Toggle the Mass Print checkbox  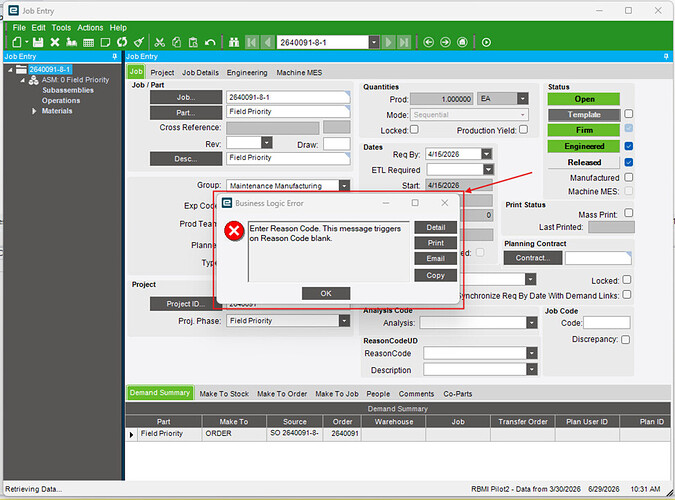click(629, 213)
